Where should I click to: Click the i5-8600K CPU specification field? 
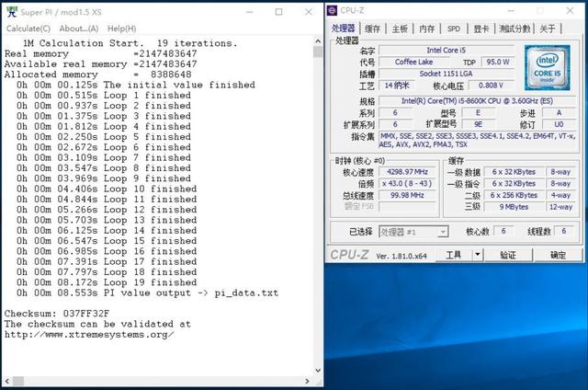pyautogui.click(x=477, y=101)
